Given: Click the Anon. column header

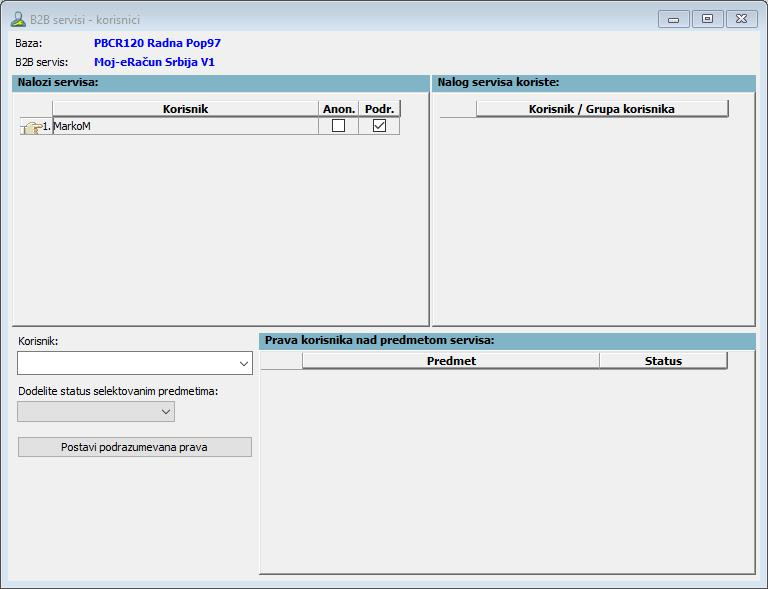Looking at the screenshot, I should point(338,109).
